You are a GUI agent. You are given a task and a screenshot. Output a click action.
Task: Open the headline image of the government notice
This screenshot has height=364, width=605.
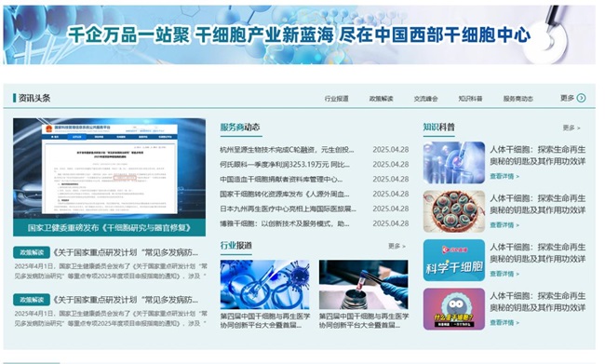[109, 169]
